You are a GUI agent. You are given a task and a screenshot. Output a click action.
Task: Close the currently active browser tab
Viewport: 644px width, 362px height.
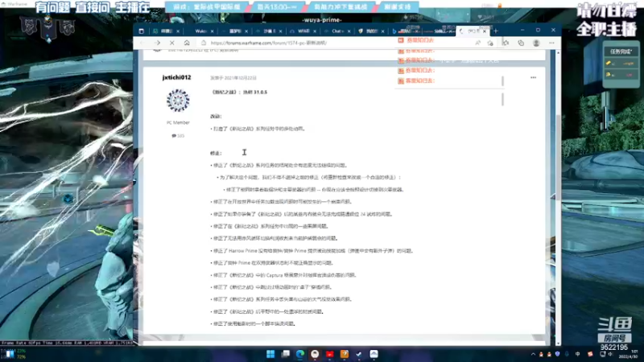pyautogui.click(x=485, y=31)
